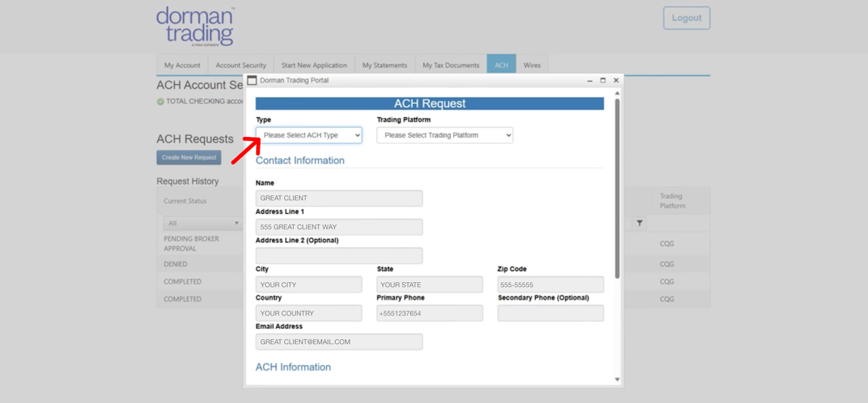Image resolution: width=868 pixels, height=403 pixels.
Task: Click the Dorman Trading Portal window icon
Action: (x=252, y=80)
